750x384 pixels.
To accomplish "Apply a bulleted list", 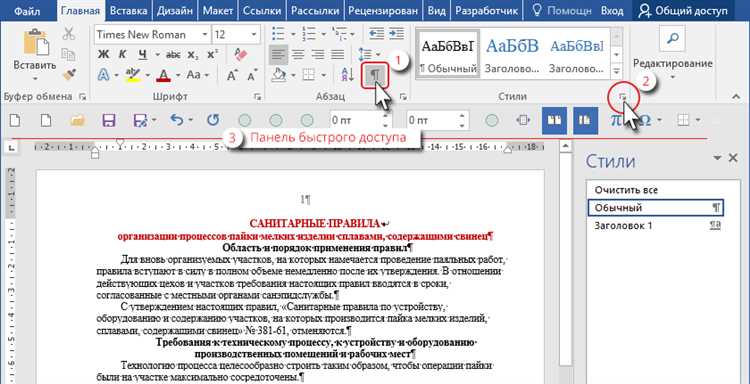I will [x=278, y=34].
